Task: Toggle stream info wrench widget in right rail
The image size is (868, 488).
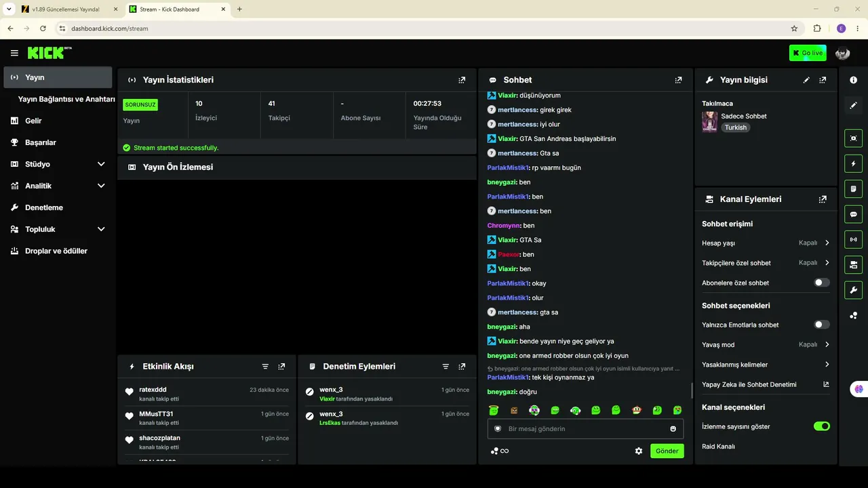Action: [853, 290]
